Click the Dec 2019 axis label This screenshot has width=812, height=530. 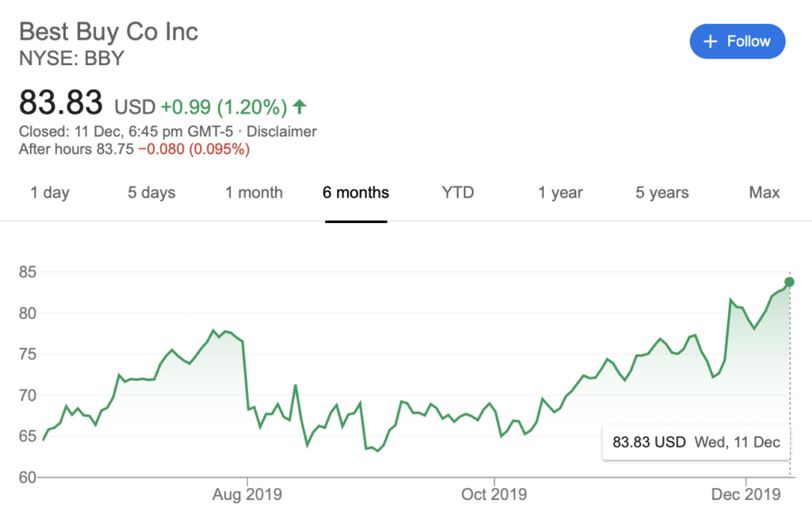(745, 494)
